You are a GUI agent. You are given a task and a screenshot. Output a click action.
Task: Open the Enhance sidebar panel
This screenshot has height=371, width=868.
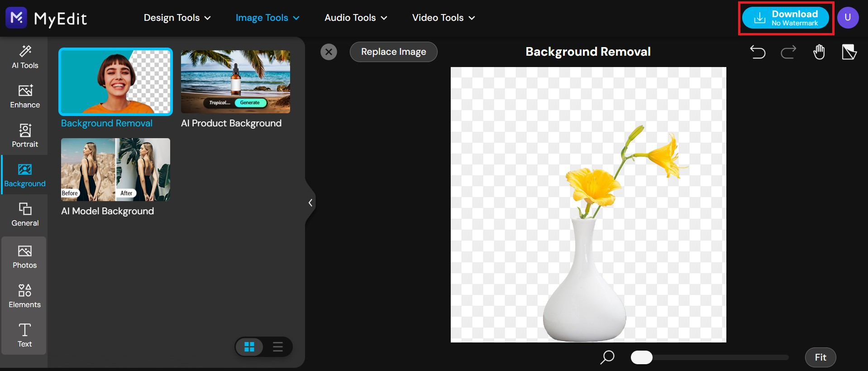(25, 96)
